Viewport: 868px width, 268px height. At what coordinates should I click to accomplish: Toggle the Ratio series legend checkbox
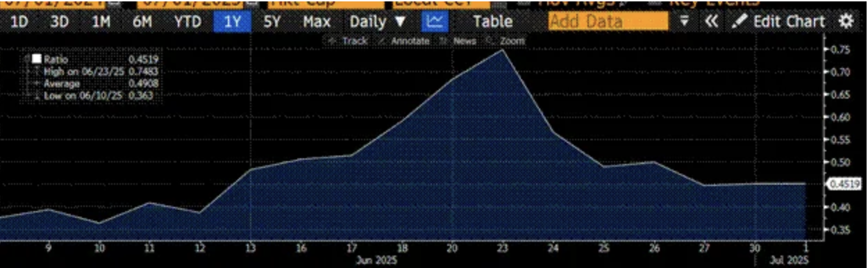[37, 60]
